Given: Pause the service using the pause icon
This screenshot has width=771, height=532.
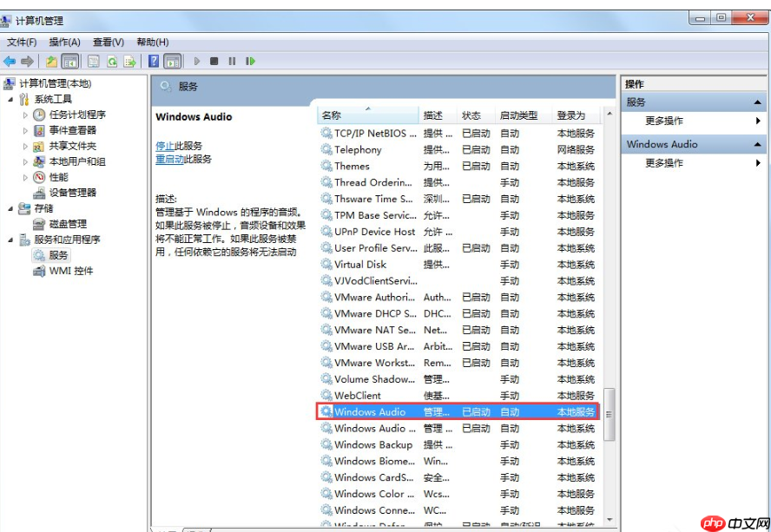Looking at the screenshot, I should click(230, 61).
